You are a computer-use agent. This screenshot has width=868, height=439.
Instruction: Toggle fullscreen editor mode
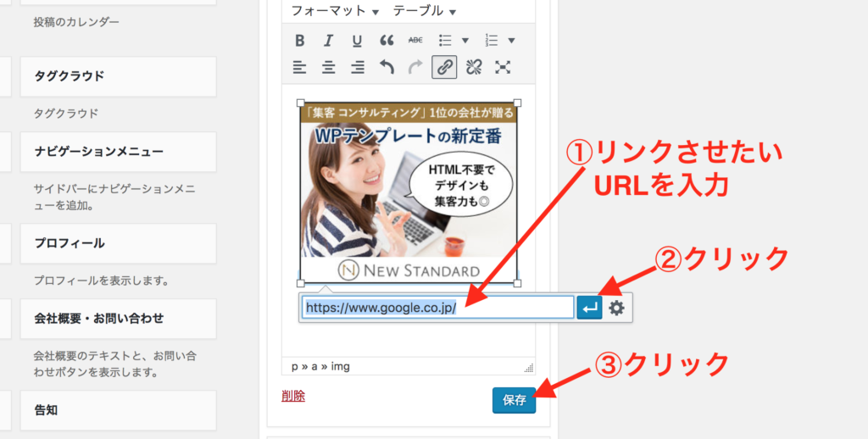(x=503, y=67)
